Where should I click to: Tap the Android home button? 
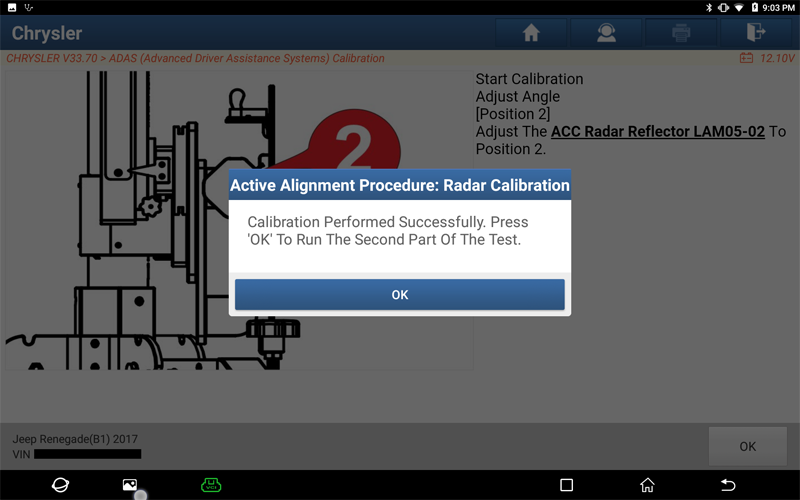click(647, 485)
